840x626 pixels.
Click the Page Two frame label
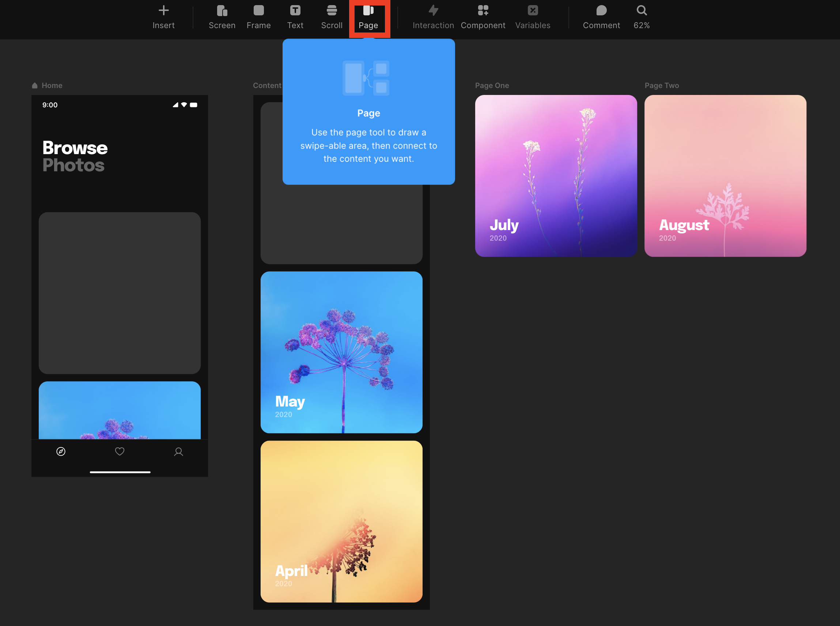661,85
